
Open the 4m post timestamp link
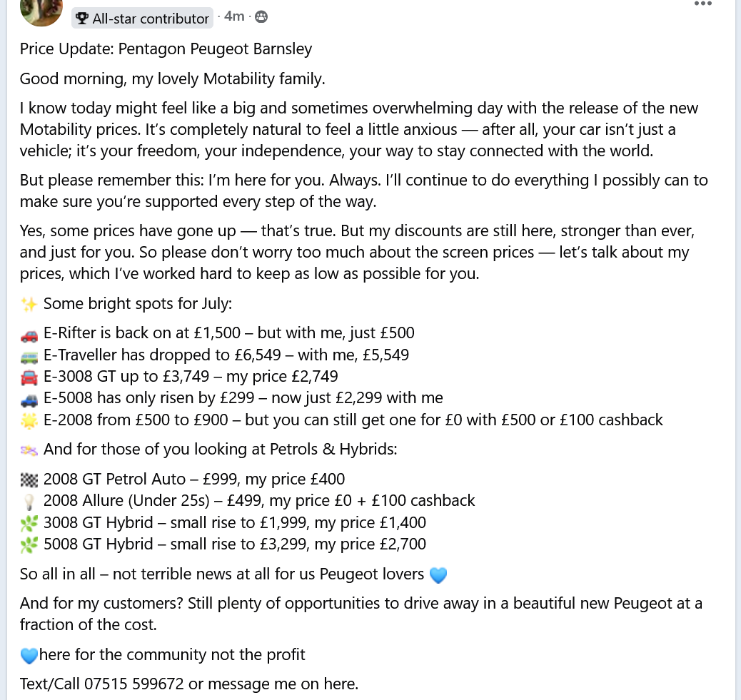[x=234, y=16]
